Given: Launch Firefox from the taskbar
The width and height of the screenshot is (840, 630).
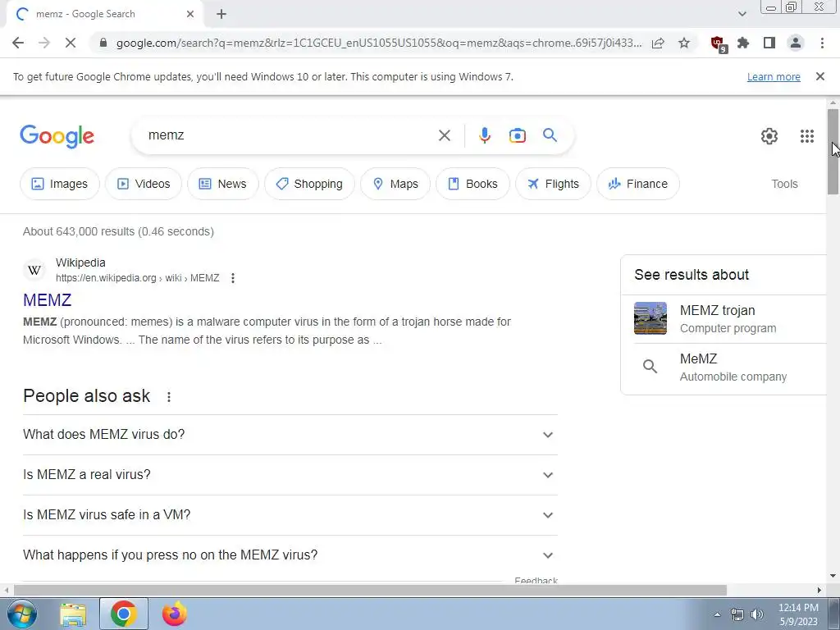Looking at the screenshot, I should click(x=174, y=614).
